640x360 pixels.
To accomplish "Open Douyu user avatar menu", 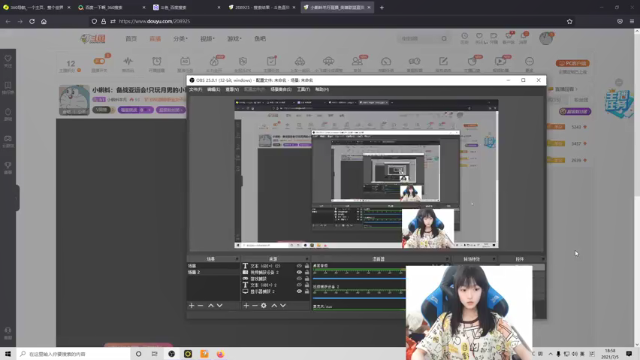I will point(546,38).
